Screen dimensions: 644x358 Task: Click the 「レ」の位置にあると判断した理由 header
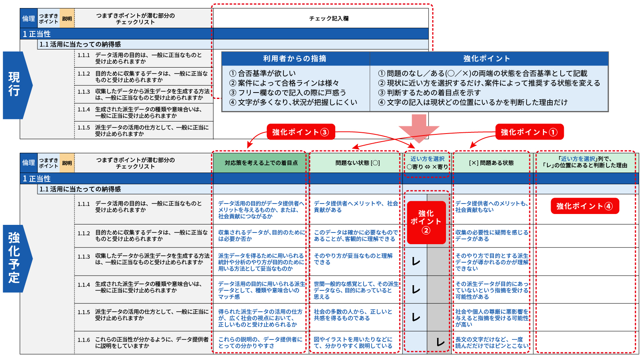coord(586,163)
